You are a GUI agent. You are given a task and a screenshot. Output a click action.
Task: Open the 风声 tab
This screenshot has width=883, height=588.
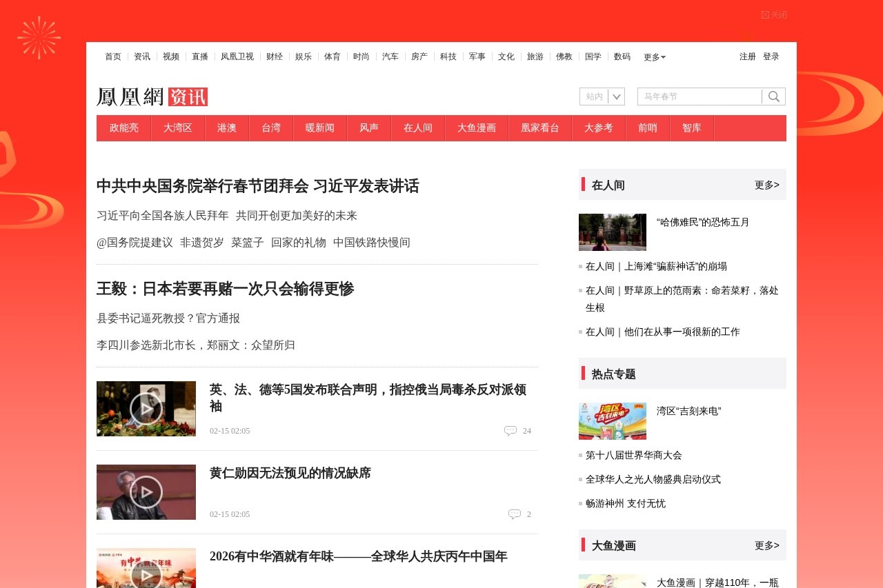369,128
